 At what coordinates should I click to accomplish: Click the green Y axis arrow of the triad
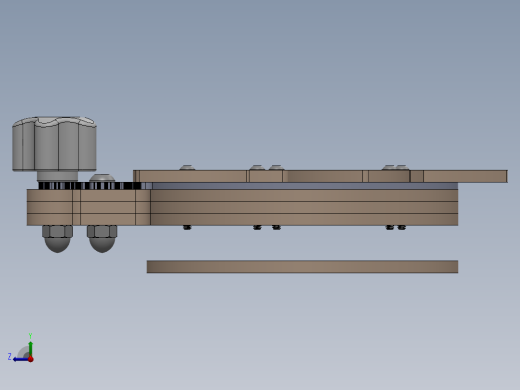(x=30, y=349)
